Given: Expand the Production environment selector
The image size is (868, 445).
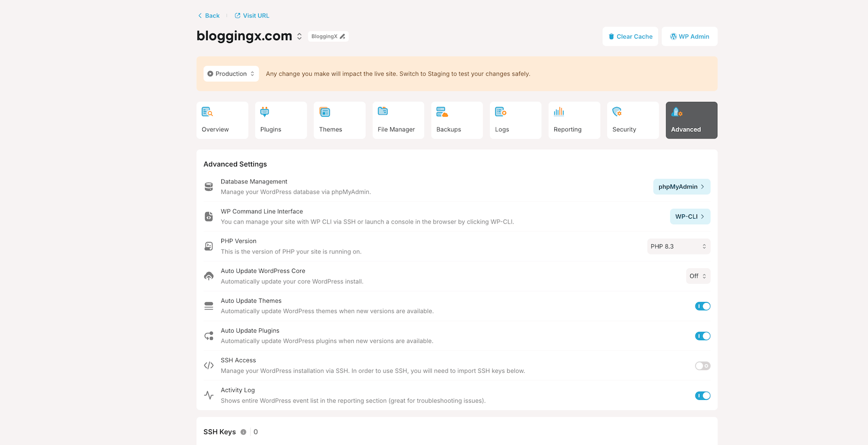Looking at the screenshot, I should click(x=231, y=74).
